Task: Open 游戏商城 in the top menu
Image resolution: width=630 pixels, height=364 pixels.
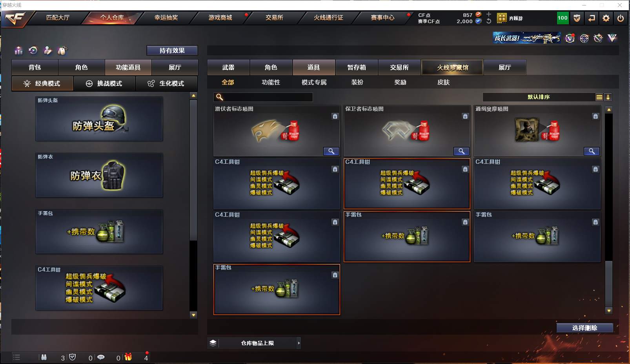Action: point(220,18)
